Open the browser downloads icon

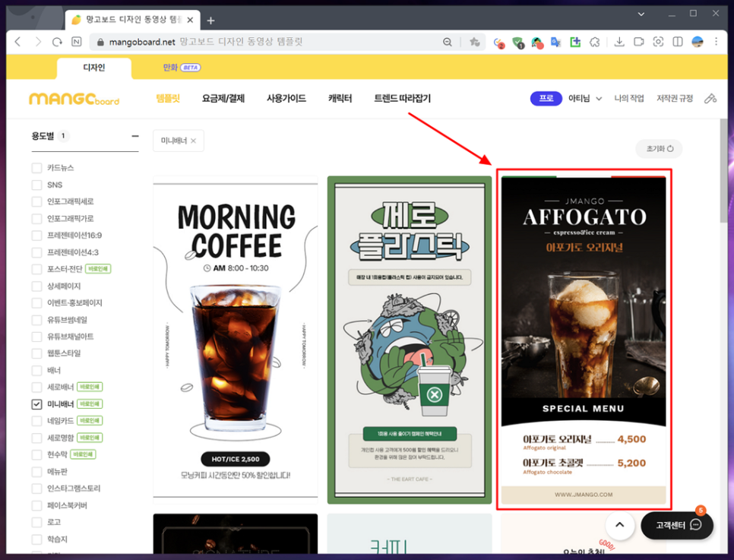pyautogui.click(x=619, y=42)
